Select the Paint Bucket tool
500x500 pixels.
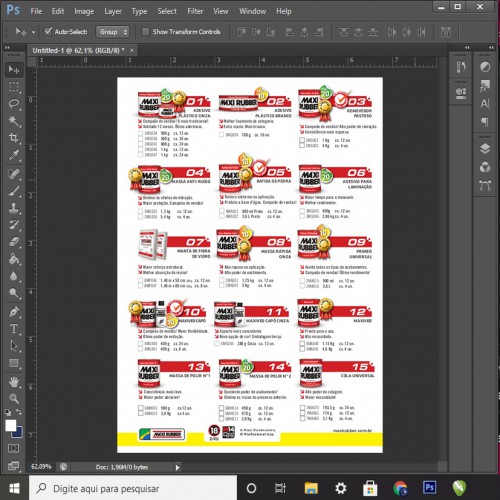(x=14, y=259)
